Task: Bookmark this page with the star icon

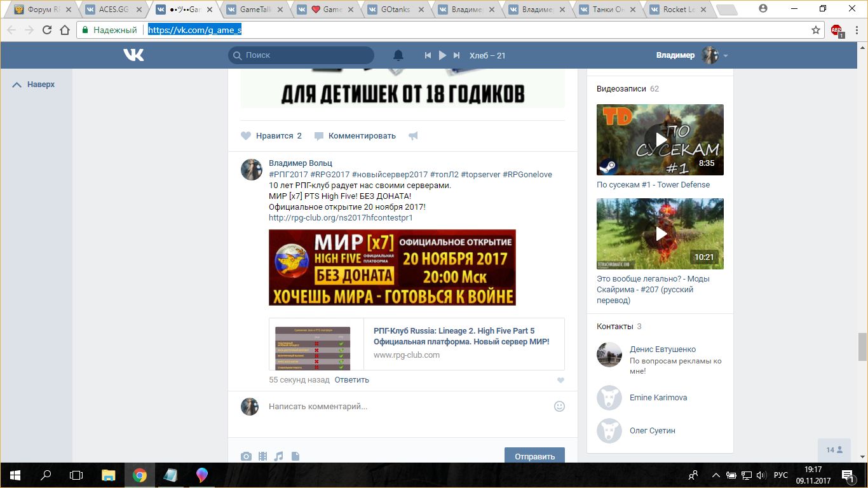Action: click(816, 30)
